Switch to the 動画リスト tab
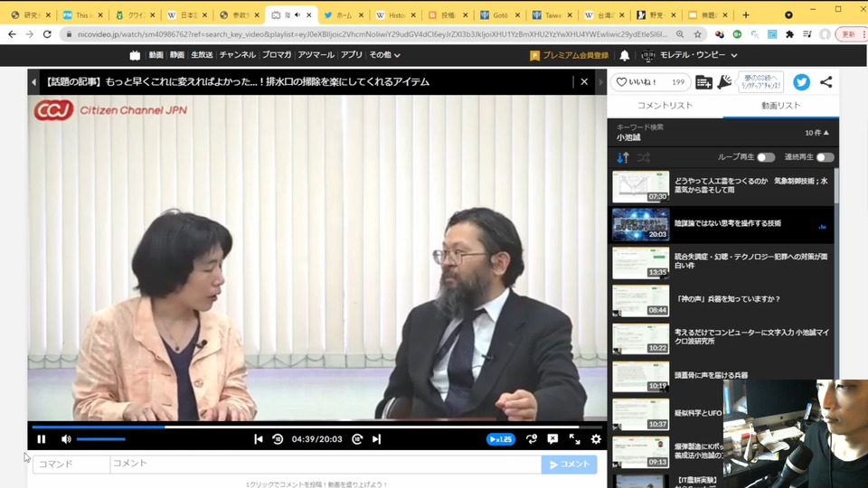The image size is (868, 488). point(780,105)
